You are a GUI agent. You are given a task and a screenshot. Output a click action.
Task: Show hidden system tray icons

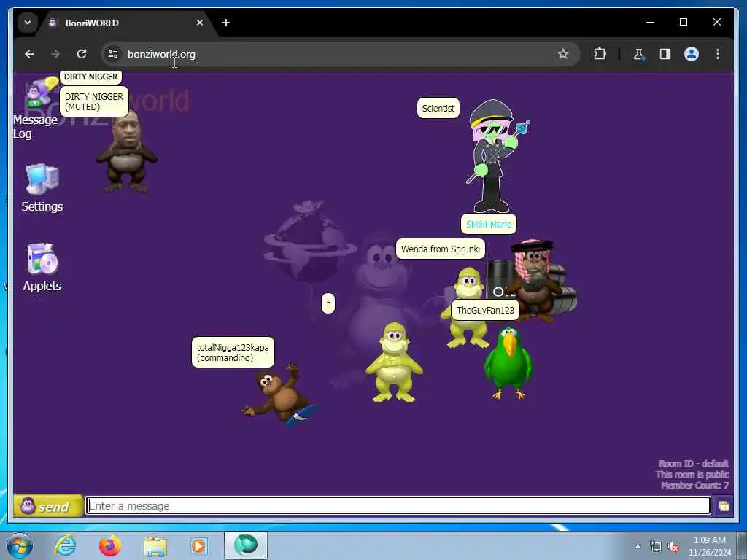coord(638,547)
